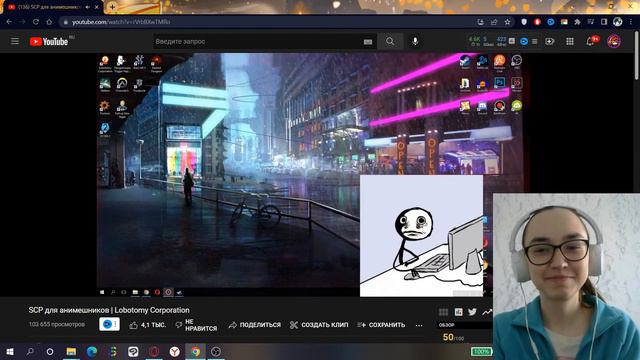Open Yandex Browser from the taskbar

pyautogui.click(x=174, y=351)
